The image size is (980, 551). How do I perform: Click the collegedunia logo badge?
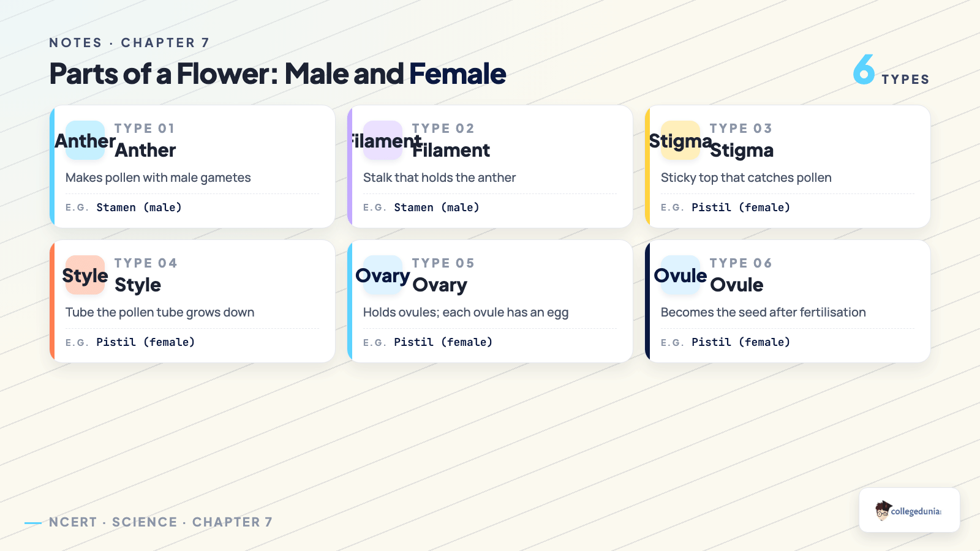910,510
